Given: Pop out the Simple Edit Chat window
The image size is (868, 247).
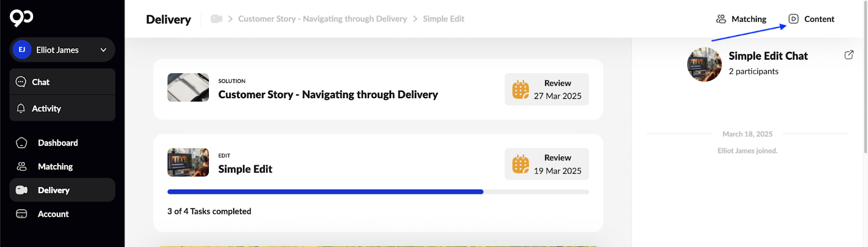Looking at the screenshot, I should point(849,55).
